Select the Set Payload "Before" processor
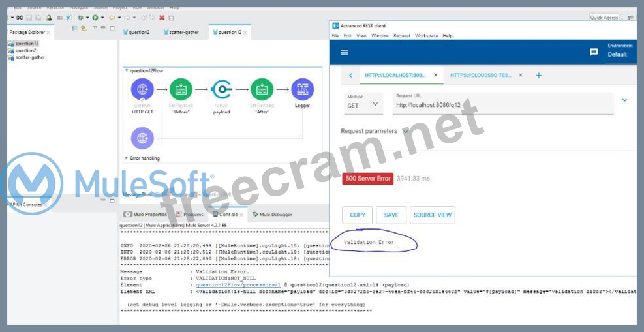The image size is (644, 332). tap(181, 89)
